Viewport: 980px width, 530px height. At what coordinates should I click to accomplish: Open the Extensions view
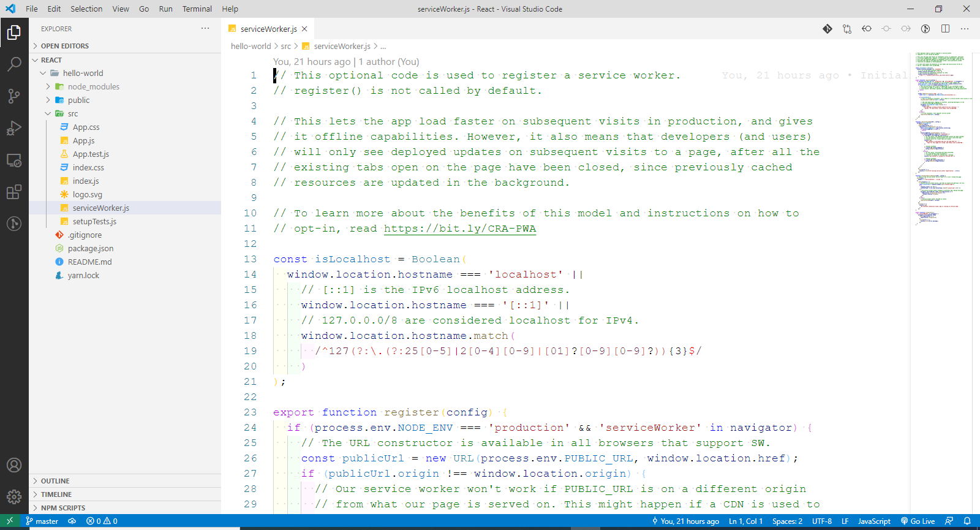(14, 192)
